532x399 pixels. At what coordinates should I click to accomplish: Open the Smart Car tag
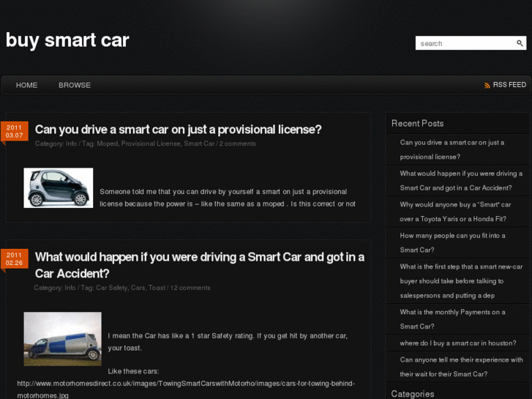point(199,143)
